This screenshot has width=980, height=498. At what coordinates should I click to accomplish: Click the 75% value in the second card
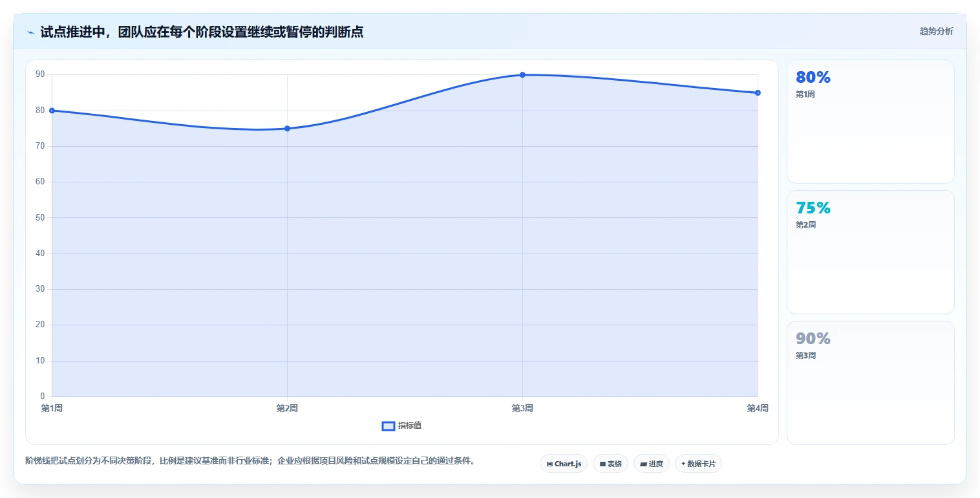(813, 208)
